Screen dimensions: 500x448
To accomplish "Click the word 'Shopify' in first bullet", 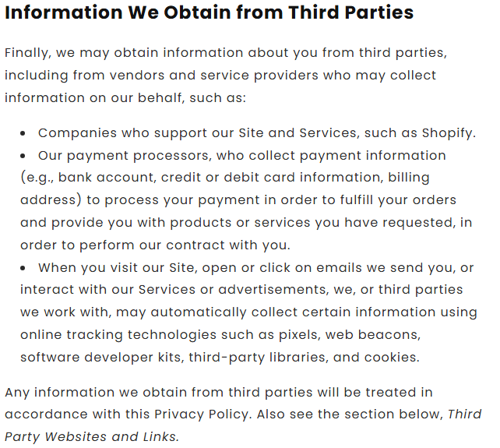I will [x=448, y=132].
